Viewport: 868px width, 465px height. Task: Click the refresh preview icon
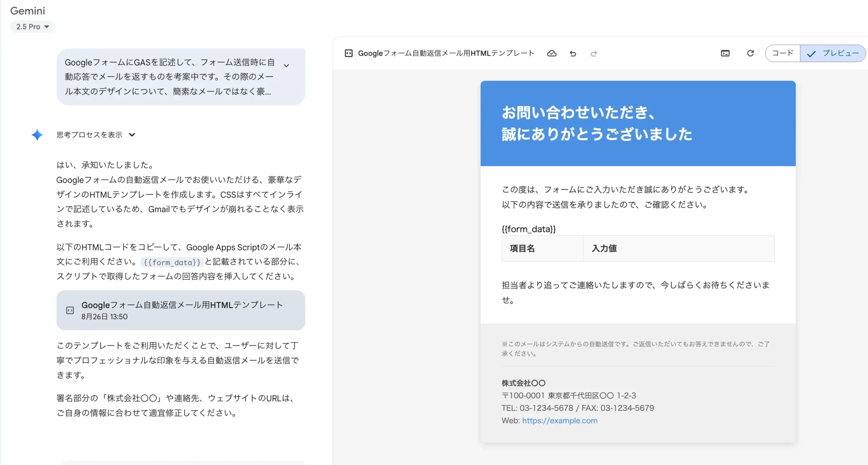(x=750, y=53)
